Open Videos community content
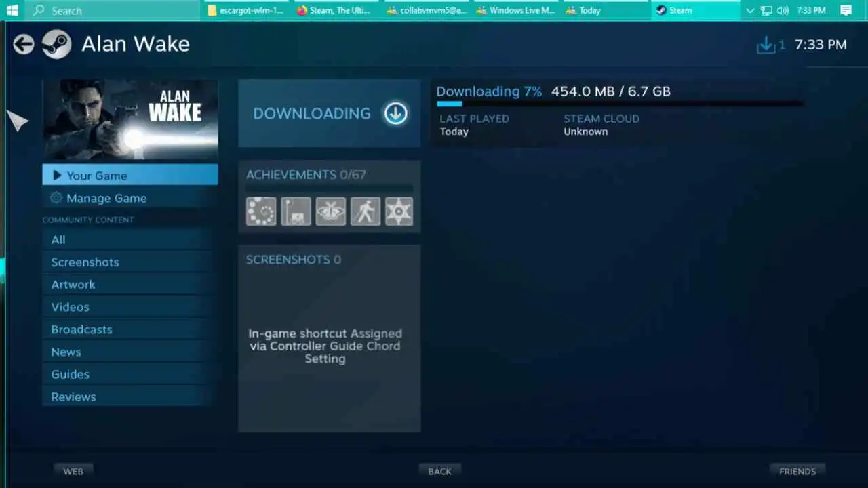 128,306
